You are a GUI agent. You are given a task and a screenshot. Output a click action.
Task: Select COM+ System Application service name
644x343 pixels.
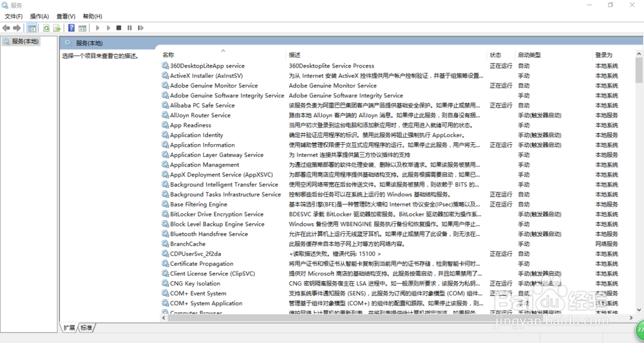tap(206, 303)
